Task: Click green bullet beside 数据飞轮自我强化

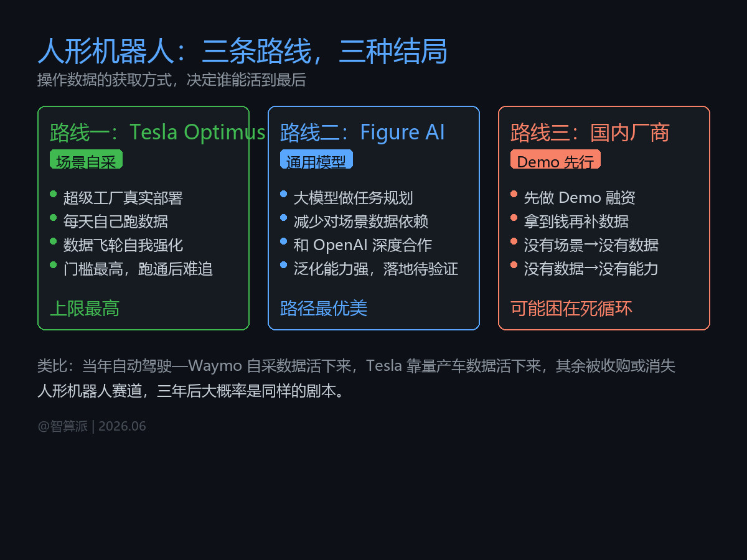Action: [53, 241]
